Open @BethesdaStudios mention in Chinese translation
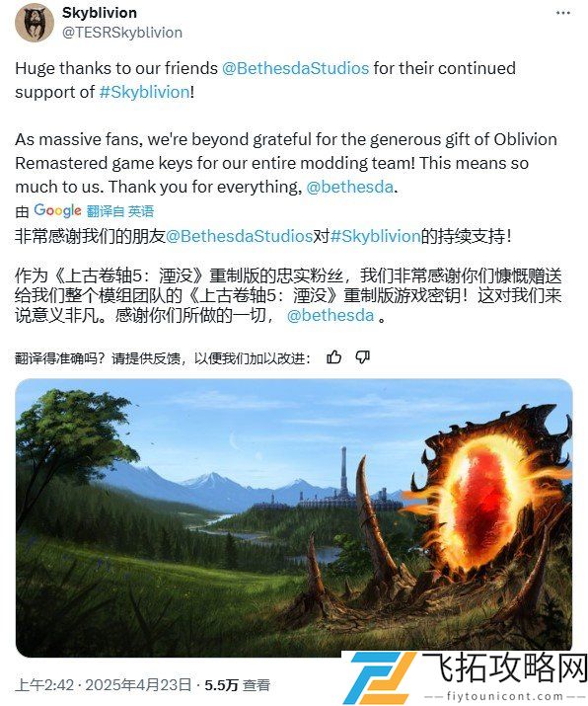This screenshot has height=706, width=588. point(240,236)
